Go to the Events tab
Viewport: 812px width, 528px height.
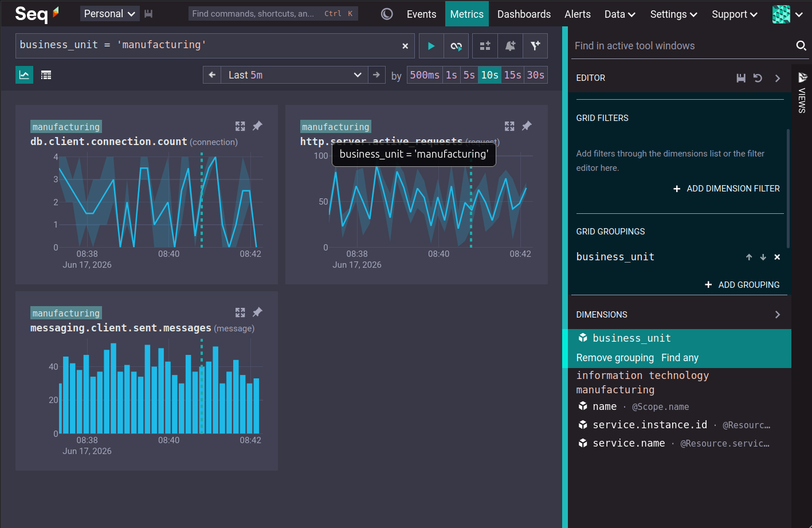coord(421,14)
